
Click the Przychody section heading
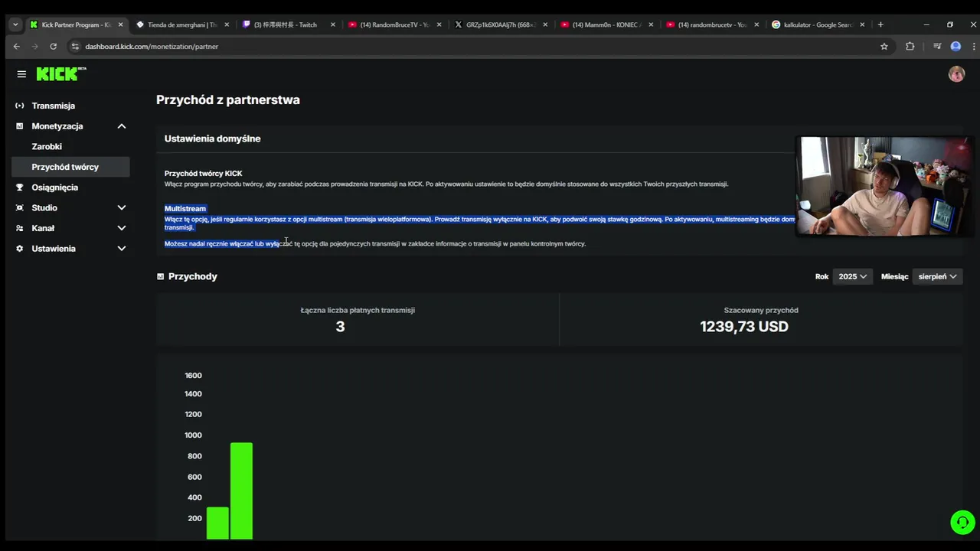193,276
